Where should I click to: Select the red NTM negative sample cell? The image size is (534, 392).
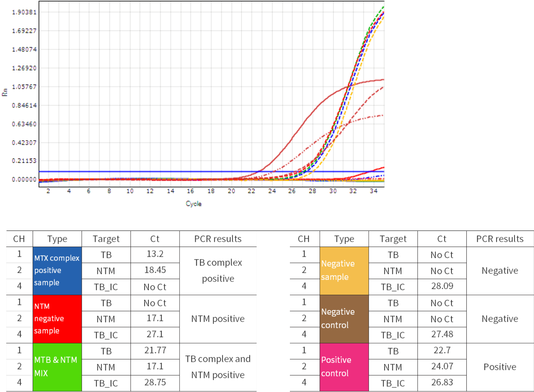[57, 319]
